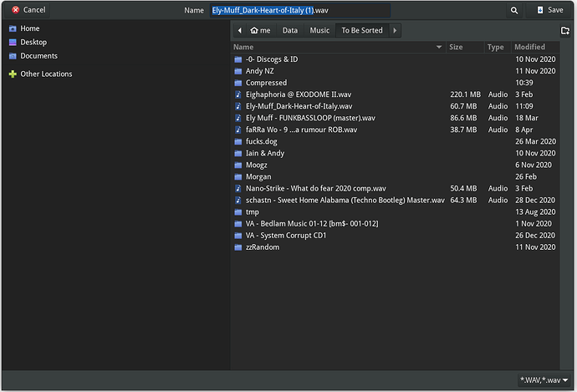Select 'Ely-Muff_Dark-Heart-of-Italy.wav' in the file list
The width and height of the screenshot is (577, 392).
coord(299,106)
